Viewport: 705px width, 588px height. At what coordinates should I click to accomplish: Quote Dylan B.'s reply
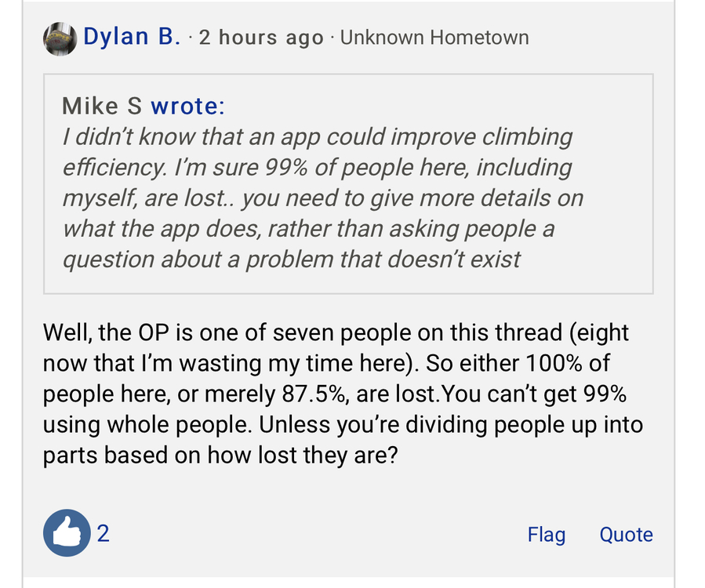tap(626, 535)
